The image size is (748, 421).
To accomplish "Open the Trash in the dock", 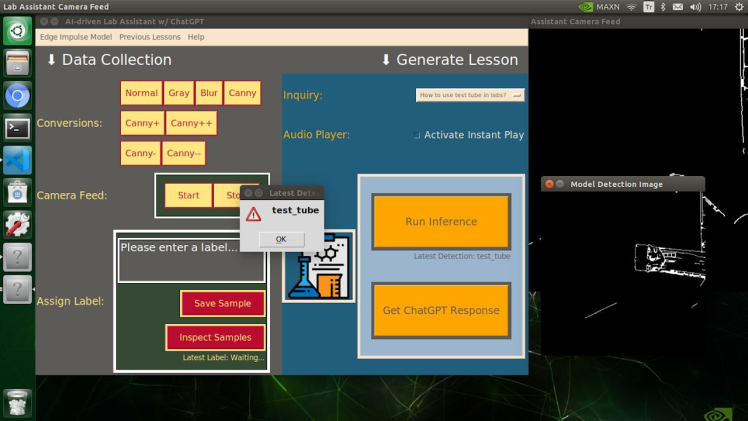I will coord(17,403).
